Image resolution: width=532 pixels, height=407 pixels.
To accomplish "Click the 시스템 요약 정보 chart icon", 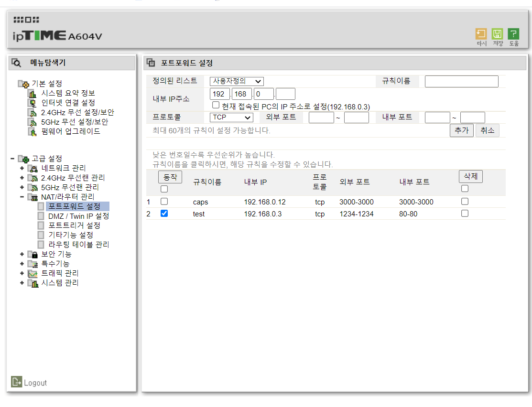I will pyautogui.click(x=33, y=93).
